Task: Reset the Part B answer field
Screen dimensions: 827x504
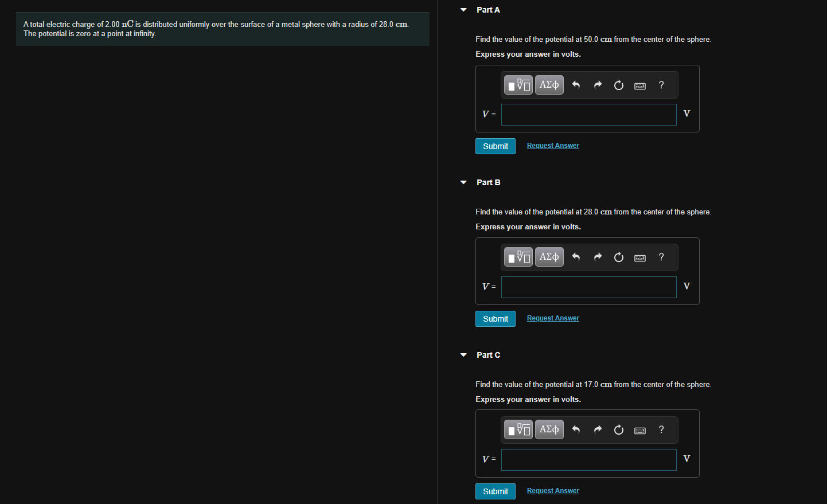Action: coord(619,257)
